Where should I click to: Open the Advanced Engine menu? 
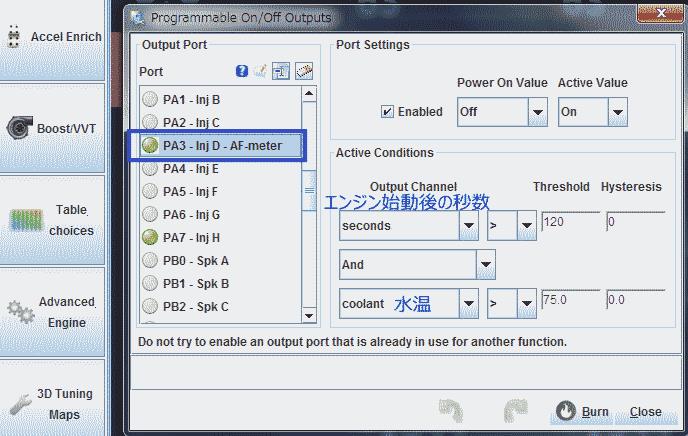(x=52, y=312)
